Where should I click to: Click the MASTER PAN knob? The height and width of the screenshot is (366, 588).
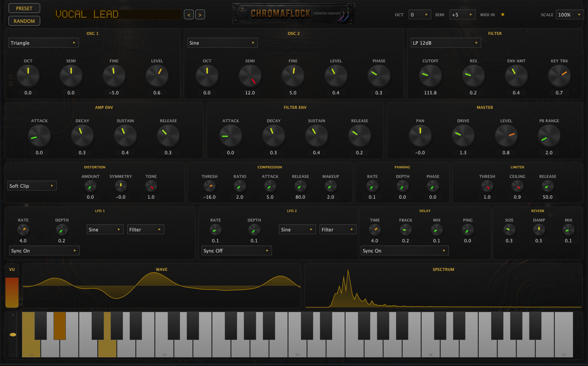point(420,136)
